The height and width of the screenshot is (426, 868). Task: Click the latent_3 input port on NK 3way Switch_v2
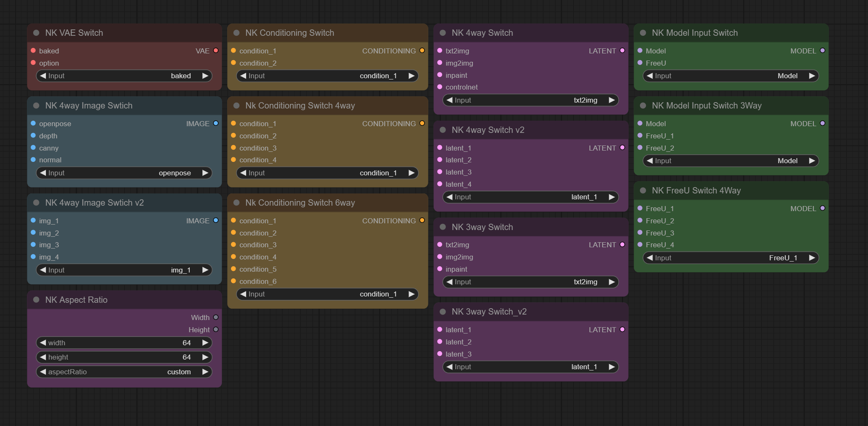point(440,354)
